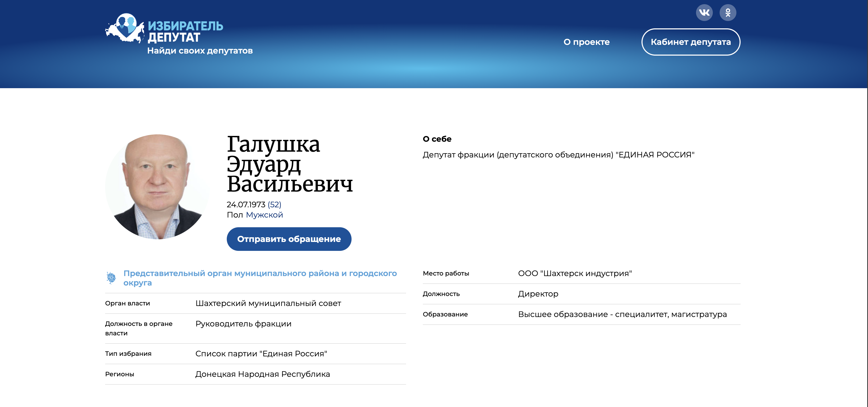Click the Орган власти label
This screenshot has height=407, width=868.
click(127, 304)
